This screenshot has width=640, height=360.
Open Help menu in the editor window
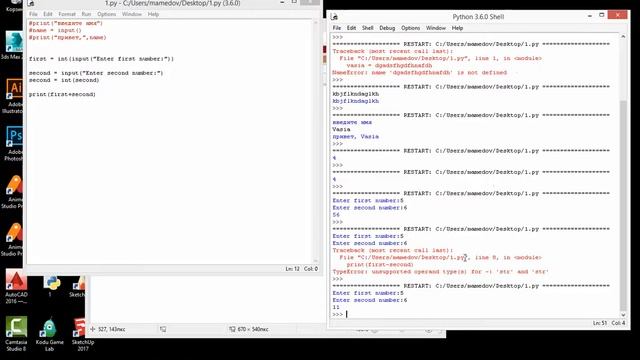point(153,14)
